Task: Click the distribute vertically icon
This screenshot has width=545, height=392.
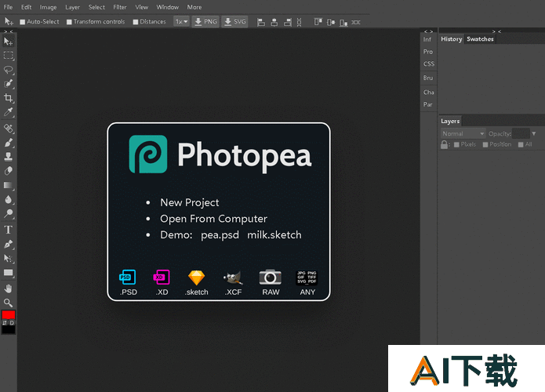Action: 300,22
